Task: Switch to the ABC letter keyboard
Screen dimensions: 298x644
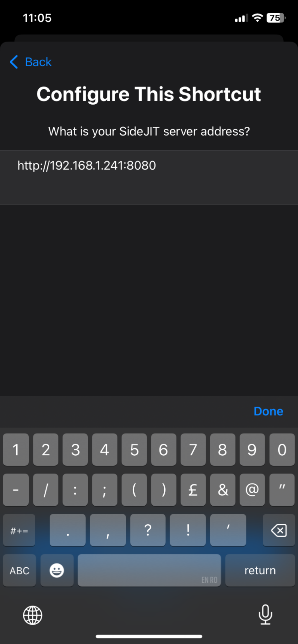Action: click(x=19, y=570)
